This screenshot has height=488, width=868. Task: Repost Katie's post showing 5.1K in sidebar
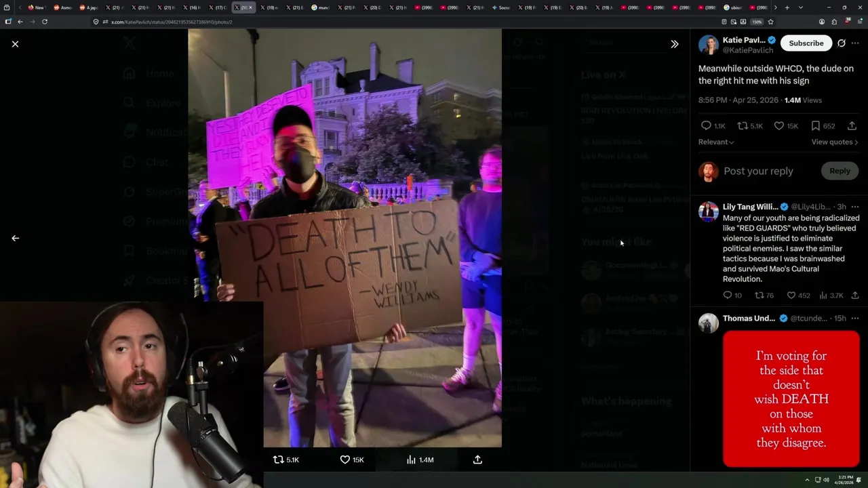750,125
